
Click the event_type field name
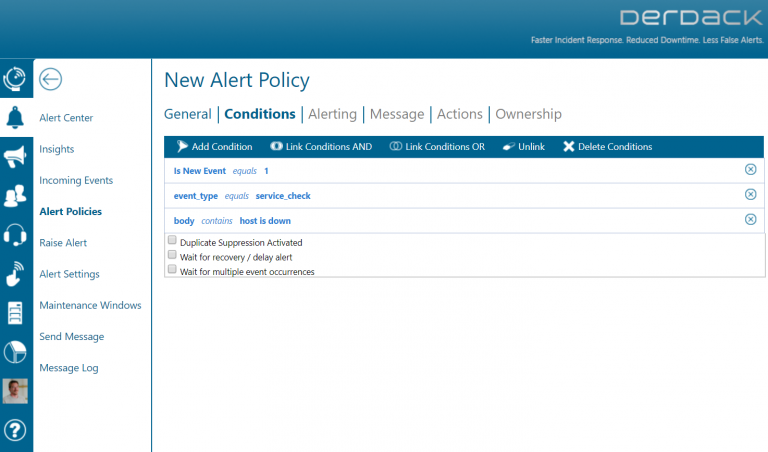pos(196,196)
